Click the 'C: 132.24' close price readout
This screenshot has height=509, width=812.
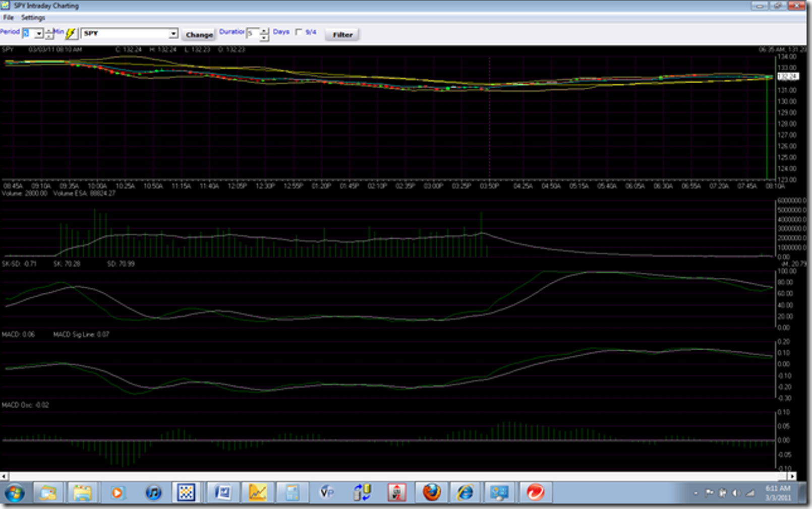[x=129, y=49]
